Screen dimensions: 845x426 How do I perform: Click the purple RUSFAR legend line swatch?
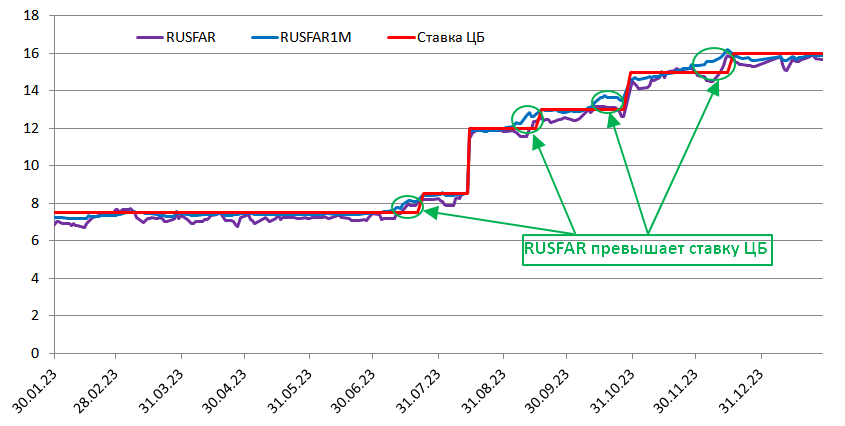tap(150, 38)
